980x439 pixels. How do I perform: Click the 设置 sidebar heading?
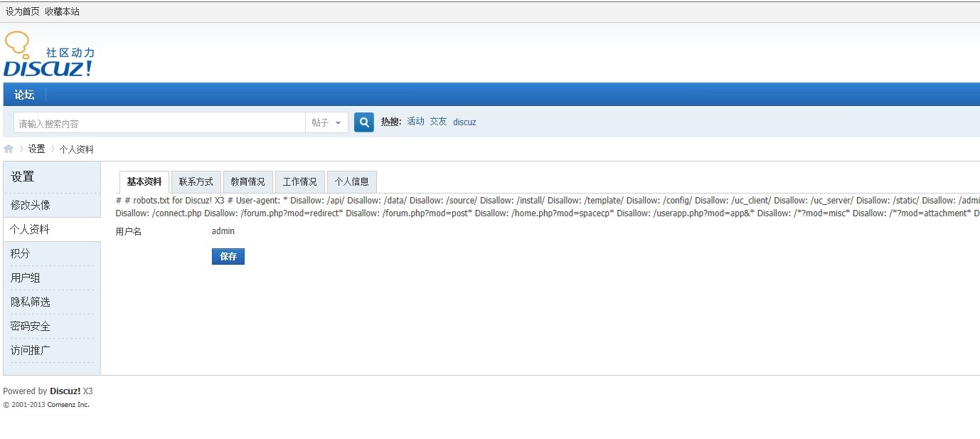click(x=23, y=177)
